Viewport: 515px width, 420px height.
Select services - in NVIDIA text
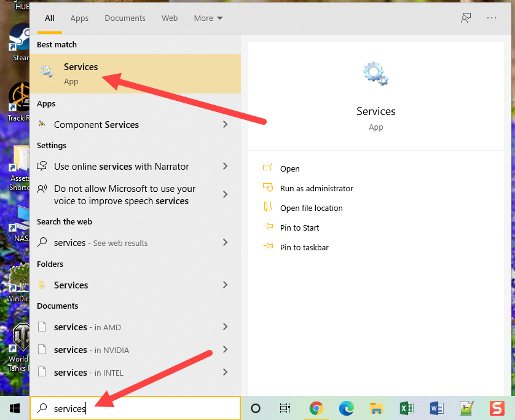92,350
